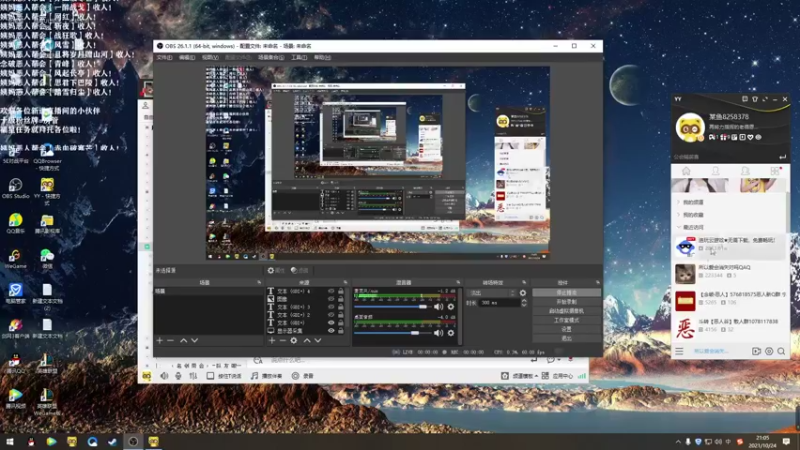The height and width of the screenshot is (450, 800).
Task: Toggle the 按住F说话 checkbox in YY bar
Action: coord(210,376)
